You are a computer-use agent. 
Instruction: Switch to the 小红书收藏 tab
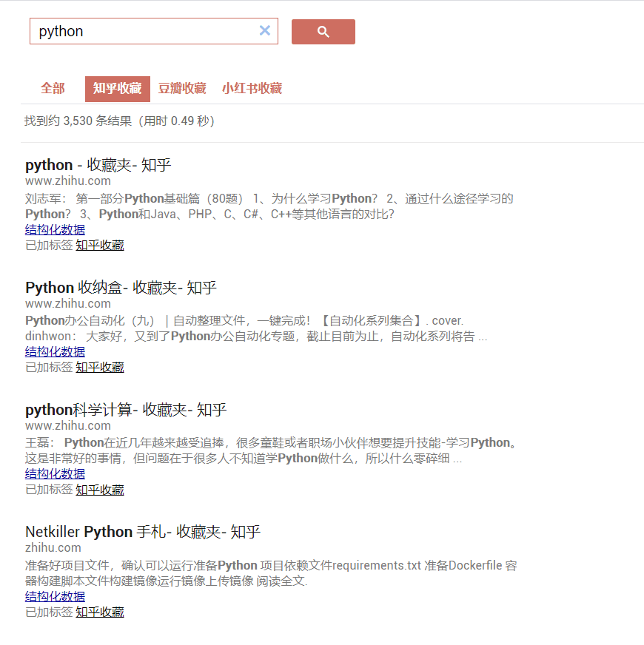tap(252, 89)
